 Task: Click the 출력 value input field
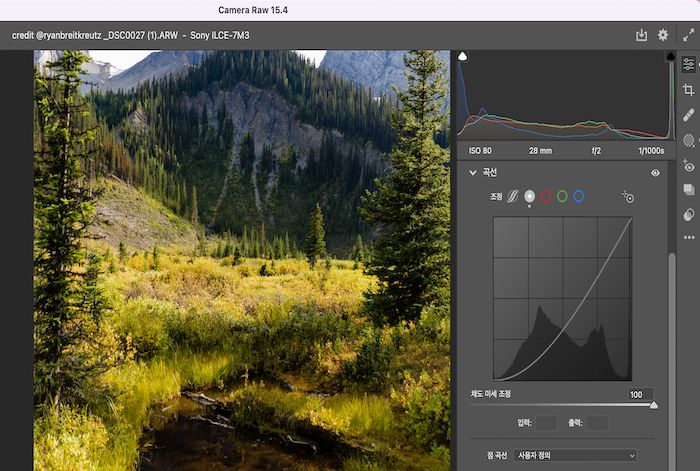[597, 422]
